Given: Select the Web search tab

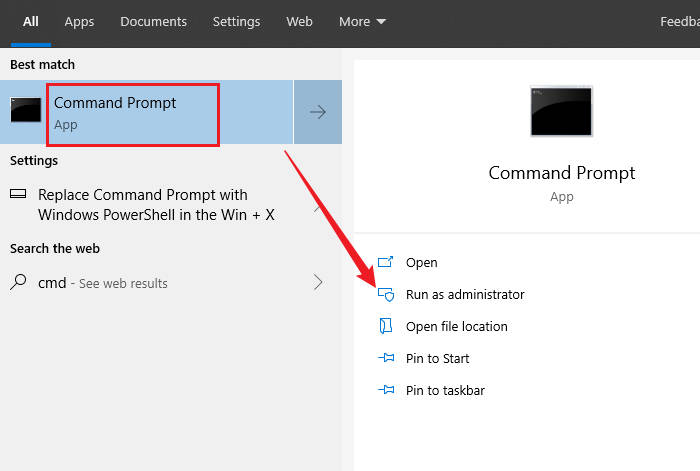Looking at the screenshot, I should 299,21.
